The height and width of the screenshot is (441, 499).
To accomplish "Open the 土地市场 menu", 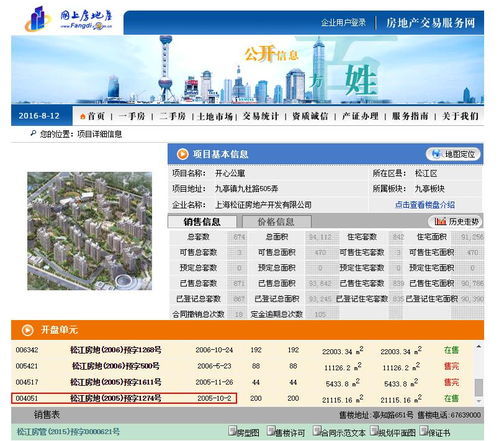I will tap(215, 116).
